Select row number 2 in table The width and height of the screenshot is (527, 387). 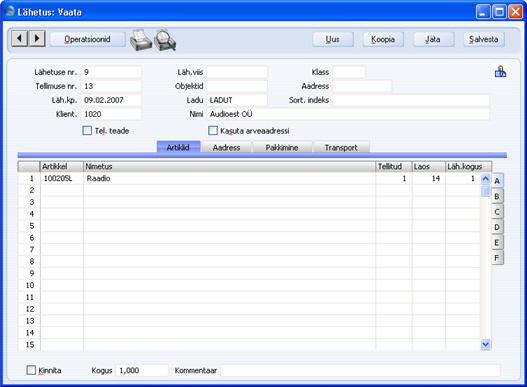pyautogui.click(x=29, y=190)
